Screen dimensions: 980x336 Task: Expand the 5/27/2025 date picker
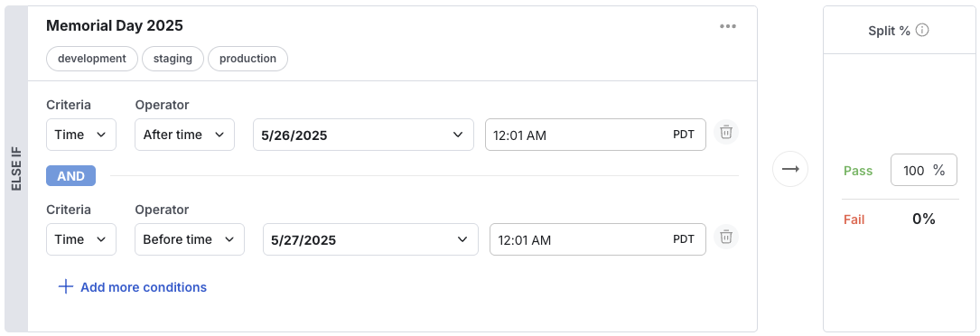[x=370, y=239]
